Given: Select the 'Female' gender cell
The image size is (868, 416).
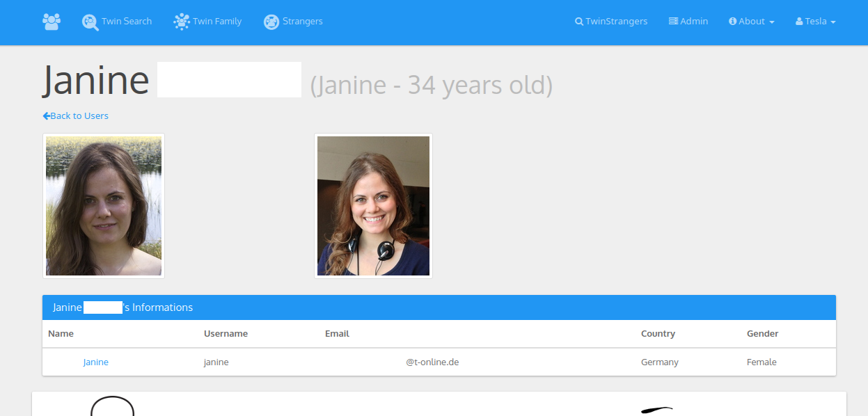Looking at the screenshot, I should click(762, 362).
